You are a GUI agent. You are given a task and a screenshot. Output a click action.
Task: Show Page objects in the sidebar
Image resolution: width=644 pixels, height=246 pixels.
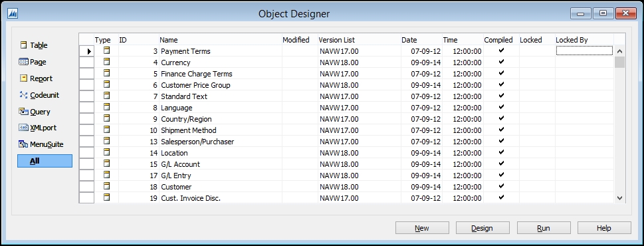[33, 62]
